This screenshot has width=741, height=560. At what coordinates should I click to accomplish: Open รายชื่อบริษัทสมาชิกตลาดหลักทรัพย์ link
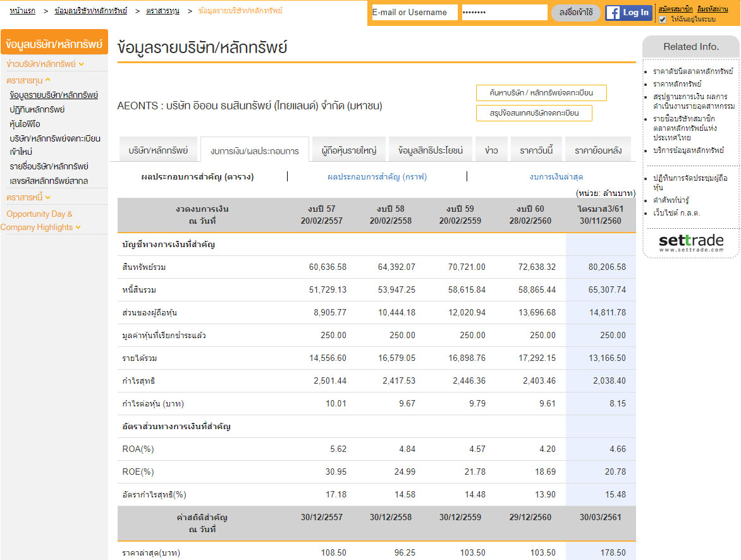[685, 128]
